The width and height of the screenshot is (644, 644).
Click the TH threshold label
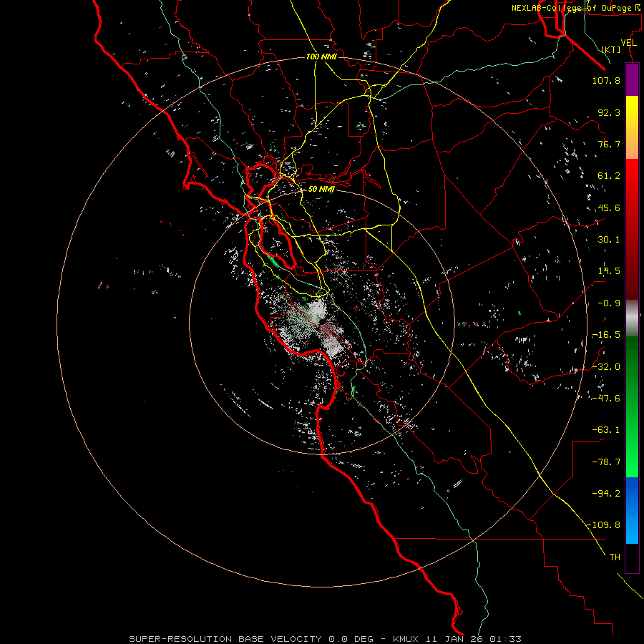pyautogui.click(x=615, y=557)
